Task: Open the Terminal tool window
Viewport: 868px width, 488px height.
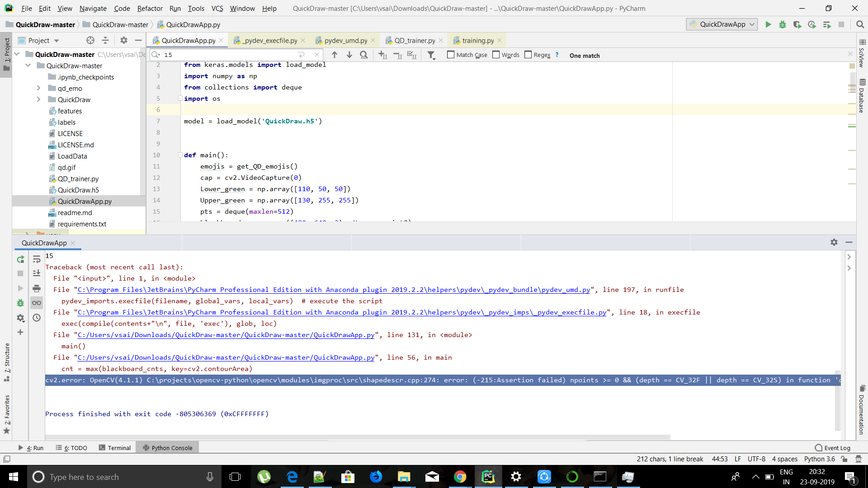Action: (x=115, y=448)
